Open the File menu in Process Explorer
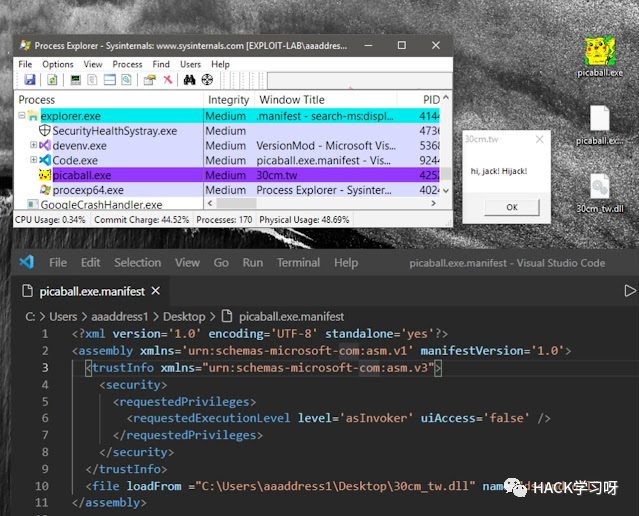Image resolution: width=639 pixels, height=516 pixels. (25, 64)
